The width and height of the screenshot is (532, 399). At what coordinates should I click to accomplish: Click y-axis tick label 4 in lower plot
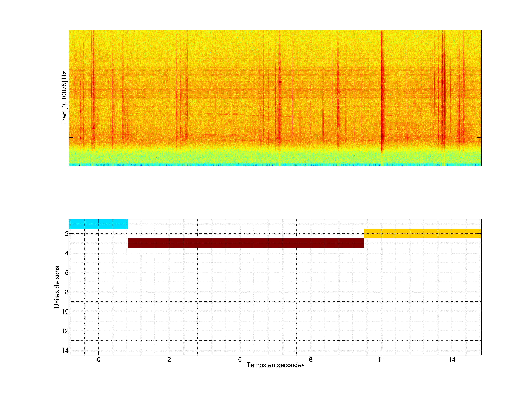pyautogui.click(x=67, y=253)
